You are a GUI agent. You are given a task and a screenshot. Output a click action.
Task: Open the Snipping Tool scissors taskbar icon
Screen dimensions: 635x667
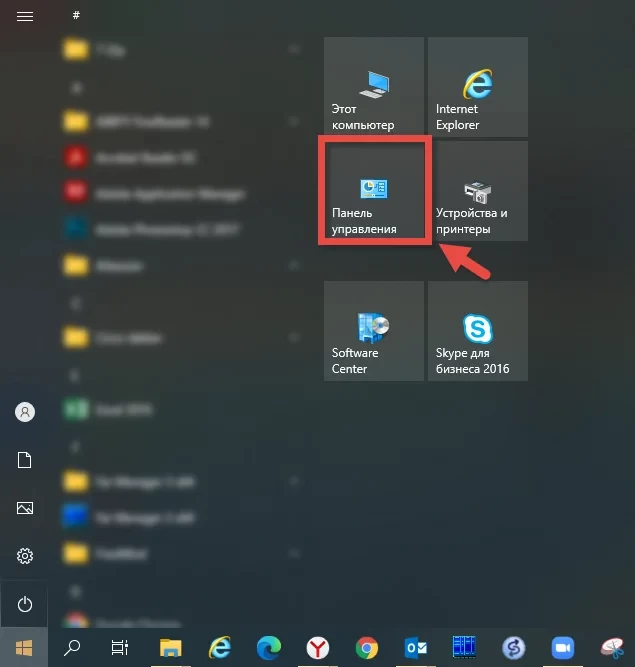612,648
